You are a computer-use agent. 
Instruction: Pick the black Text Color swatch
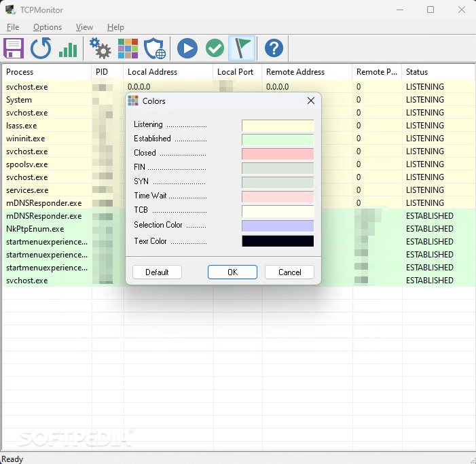(x=278, y=240)
